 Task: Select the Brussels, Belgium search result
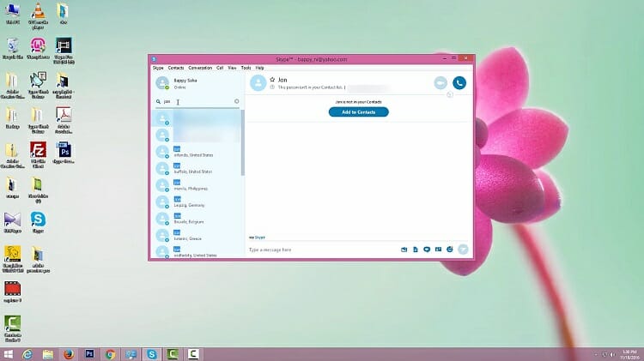click(x=197, y=219)
